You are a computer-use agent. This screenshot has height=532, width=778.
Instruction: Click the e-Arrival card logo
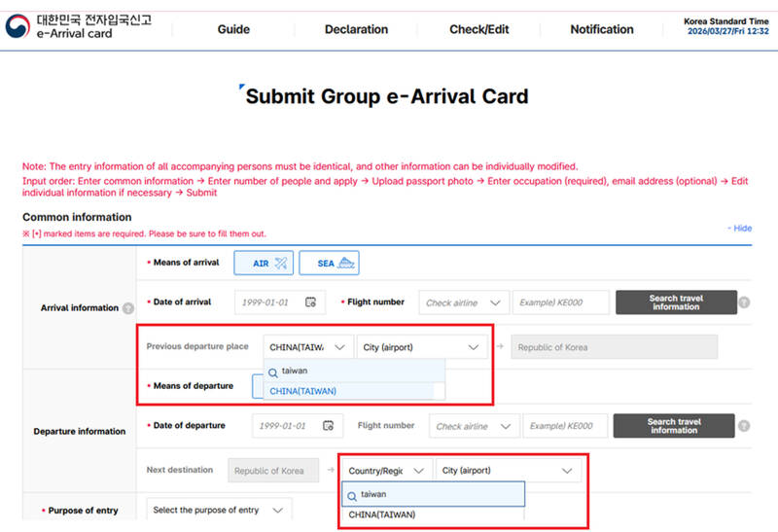[x=77, y=26]
